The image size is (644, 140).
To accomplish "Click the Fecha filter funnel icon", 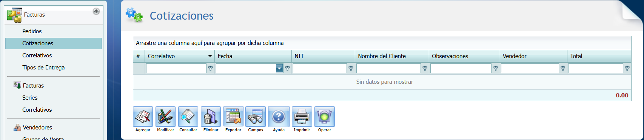I will tap(288, 68).
